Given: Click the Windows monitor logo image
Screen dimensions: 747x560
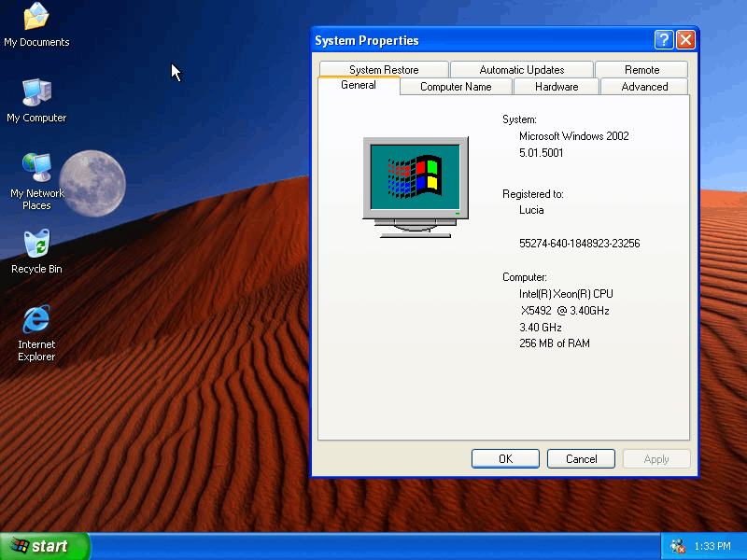Looking at the screenshot, I should coord(416,188).
